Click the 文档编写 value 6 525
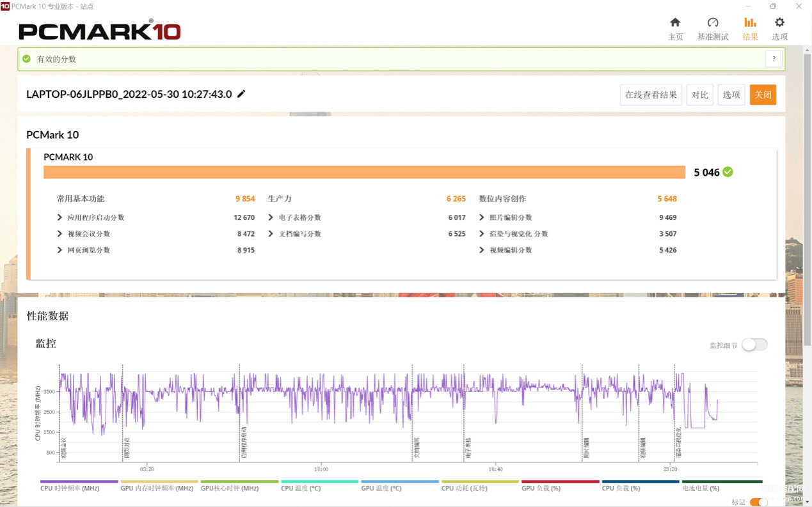The width and height of the screenshot is (812, 507). pyautogui.click(x=457, y=234)
